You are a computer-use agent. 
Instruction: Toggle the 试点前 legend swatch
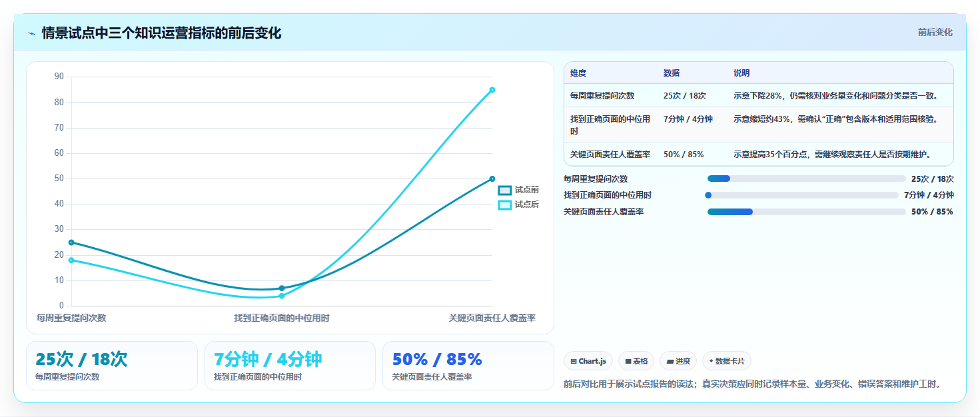pyautogui.click(x=505, y=190)
